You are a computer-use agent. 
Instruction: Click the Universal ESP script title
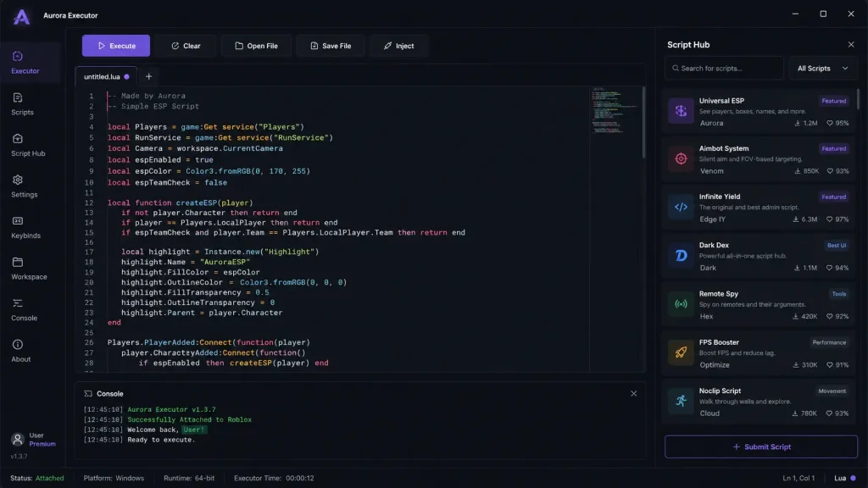tap(721, 101)
